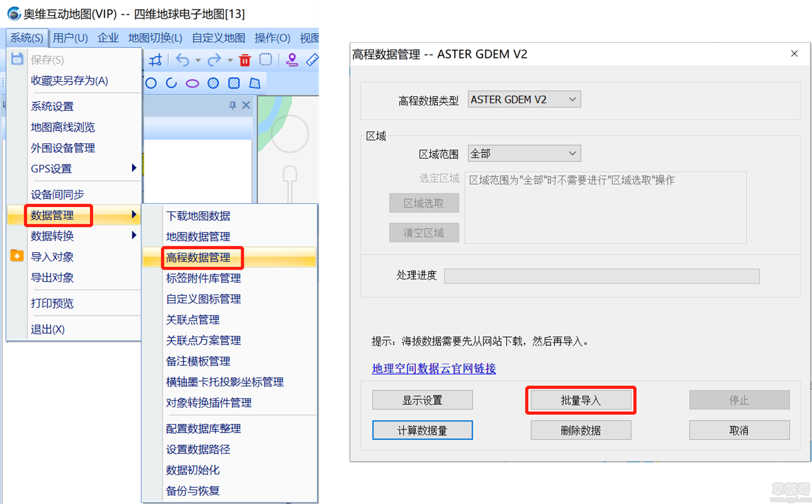Open the 企业 menu
Screen dimensions: 812x504
[x=108, y=38]
